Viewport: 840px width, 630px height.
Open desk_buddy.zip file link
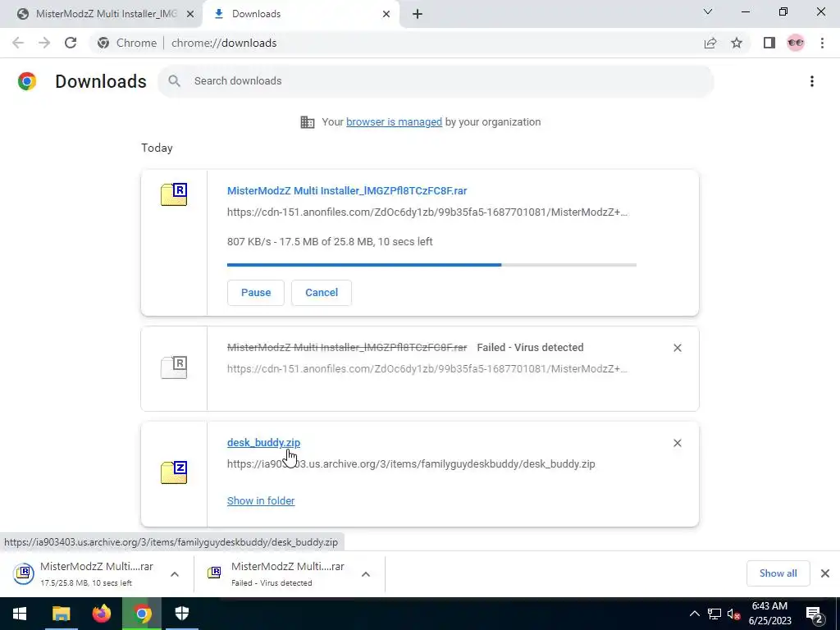pyautogui.click(x=263, y=442)
